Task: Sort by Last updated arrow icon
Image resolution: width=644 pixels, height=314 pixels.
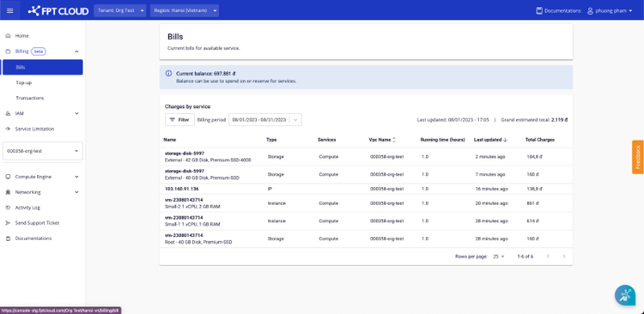Action: 505,140
